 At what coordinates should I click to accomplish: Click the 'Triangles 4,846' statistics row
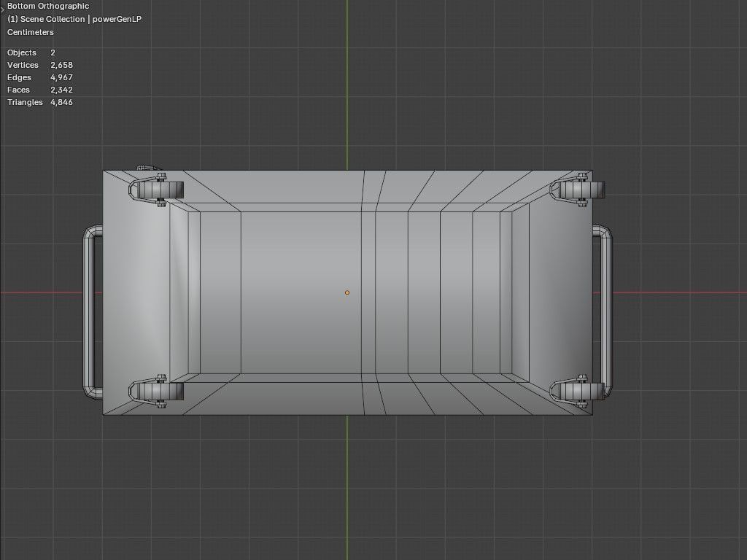click(x=40, y=102)
